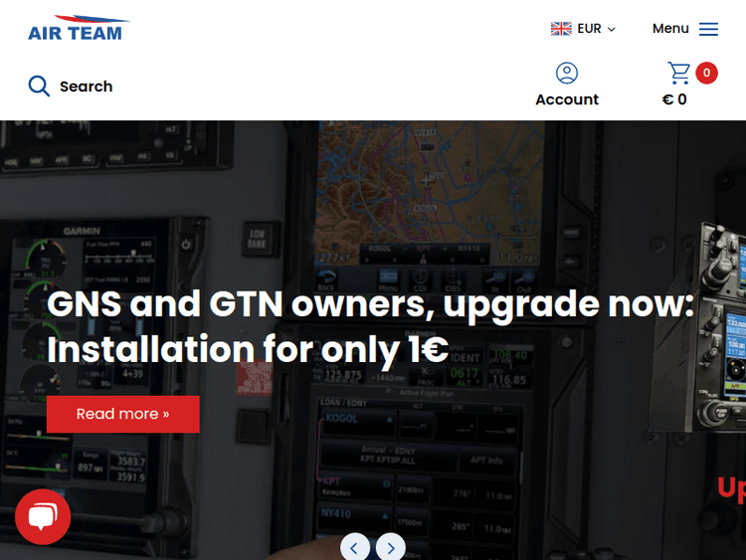Click the Air Team logo
The height and width of the screenshot is (560, 746).
[79, 28]
